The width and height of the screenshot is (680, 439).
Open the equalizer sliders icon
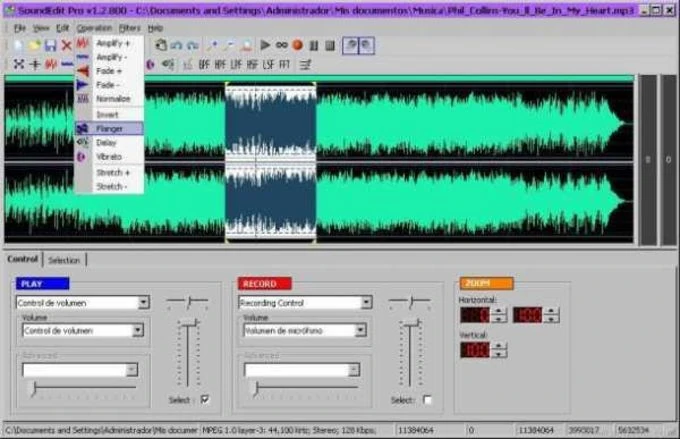(x=305, y=65)
